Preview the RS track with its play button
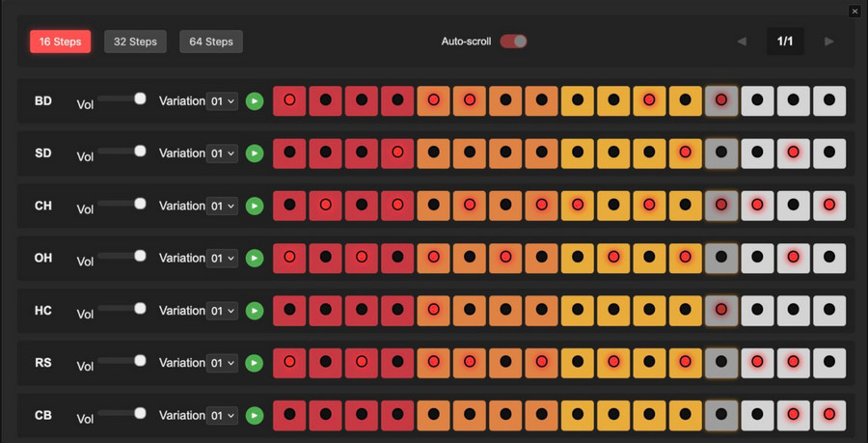The image size is (868, 443). (x=255, y=363)
